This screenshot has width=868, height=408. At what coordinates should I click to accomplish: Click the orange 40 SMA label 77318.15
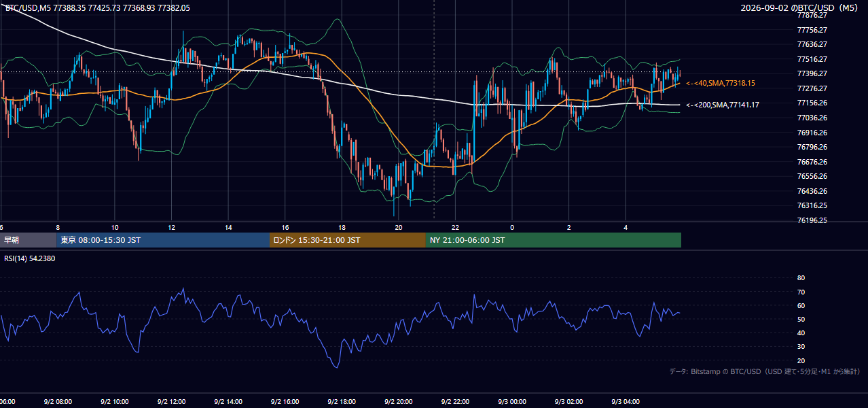(721, 83)
